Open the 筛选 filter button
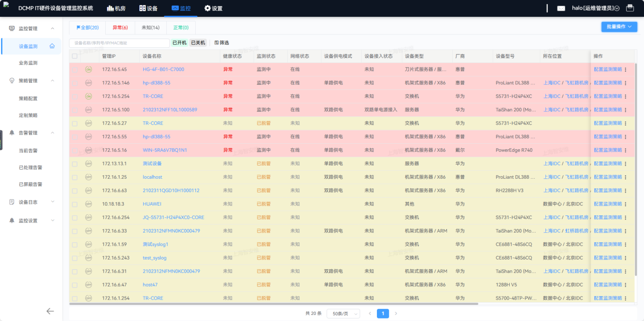Image resolution: width=644 pixels, height=321 pixels. click(x=221, y=43)
